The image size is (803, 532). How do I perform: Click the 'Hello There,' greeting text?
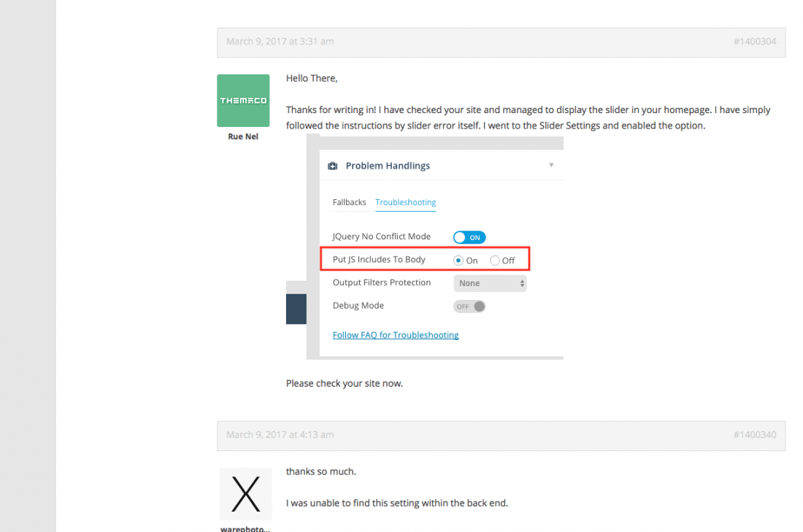(312, 78)
